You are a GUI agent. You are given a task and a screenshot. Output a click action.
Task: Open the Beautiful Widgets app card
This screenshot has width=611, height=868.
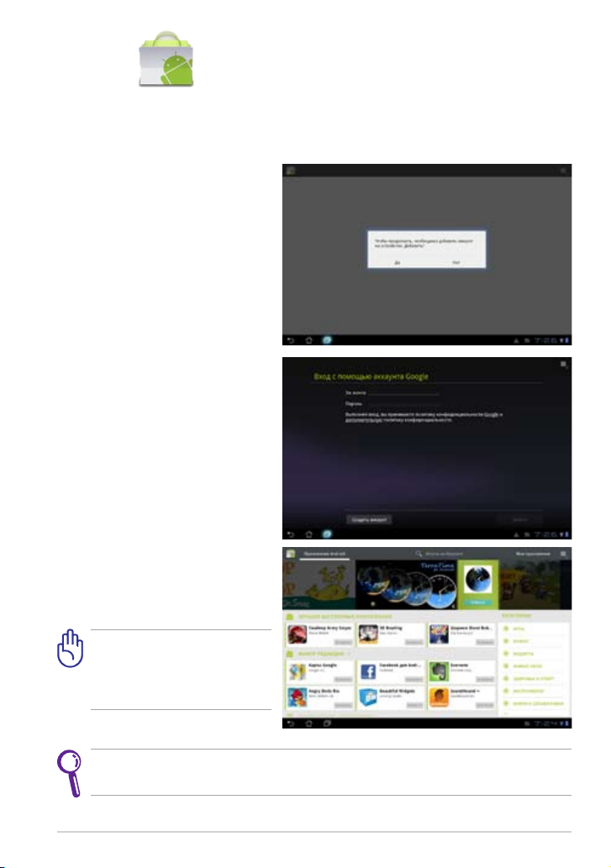click(x=390, y=697)
